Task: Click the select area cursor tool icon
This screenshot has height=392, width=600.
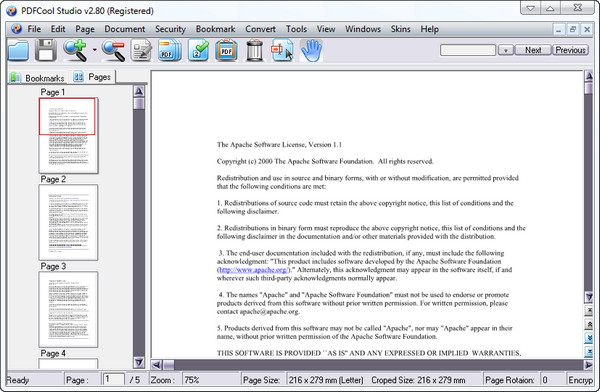Action: coord(282,51)
